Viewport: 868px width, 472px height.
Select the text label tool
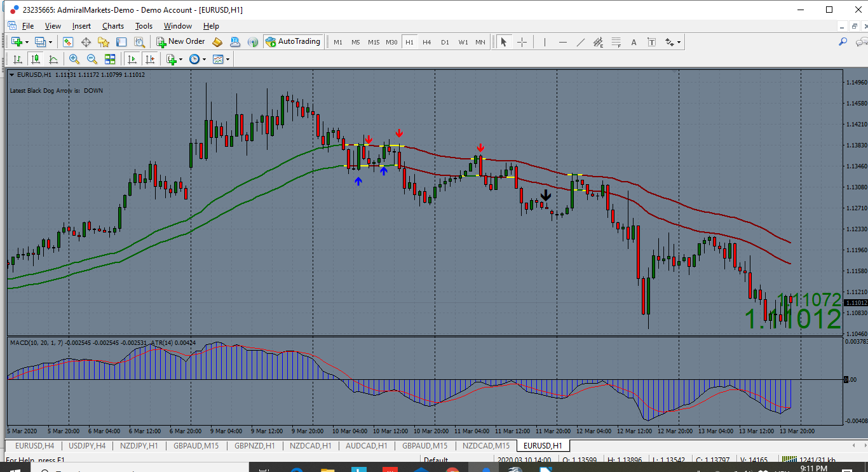point(651,42)
